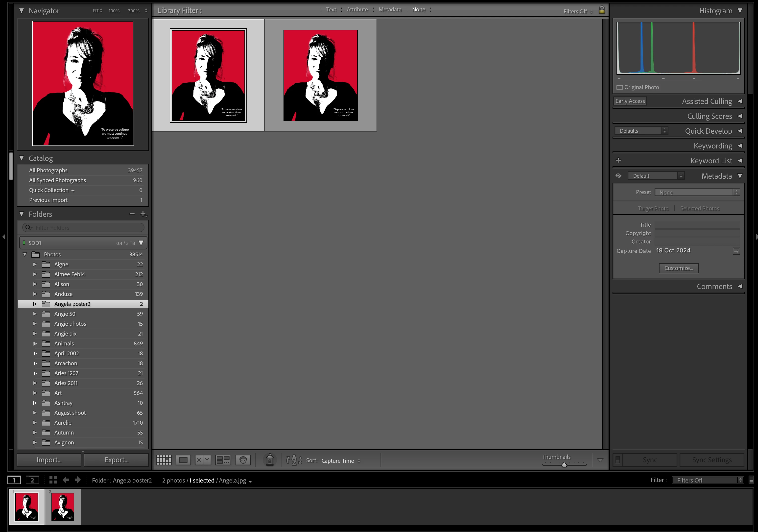Image resolution: width=758 pixels, height=532 pixels.
Task: Expand the Aurelie folder
Action: [x=35, y=423]
